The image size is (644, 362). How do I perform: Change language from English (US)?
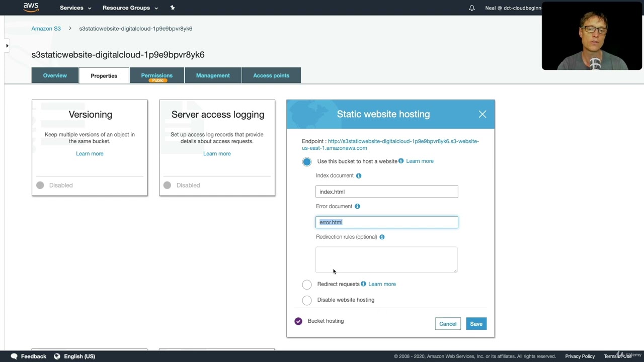pos(79,356)
